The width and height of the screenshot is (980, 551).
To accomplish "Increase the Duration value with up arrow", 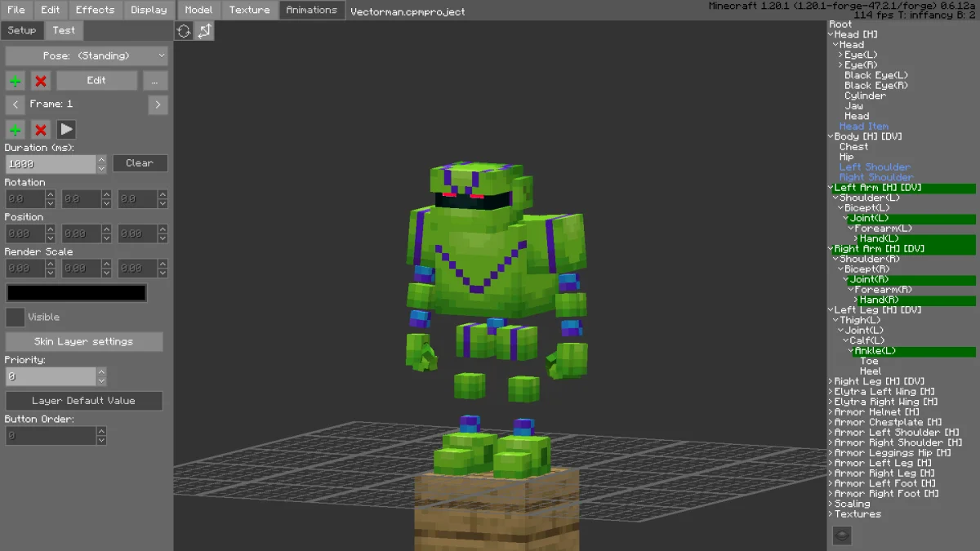I will 101,159.
